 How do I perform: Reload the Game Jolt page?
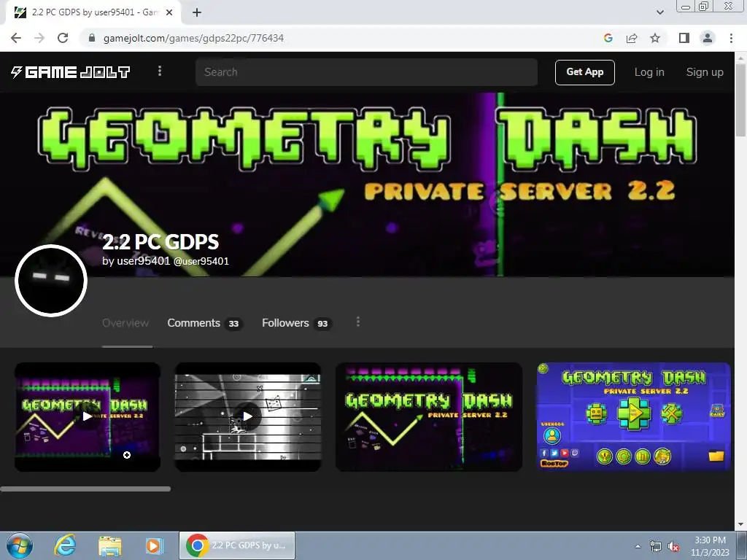63,38
